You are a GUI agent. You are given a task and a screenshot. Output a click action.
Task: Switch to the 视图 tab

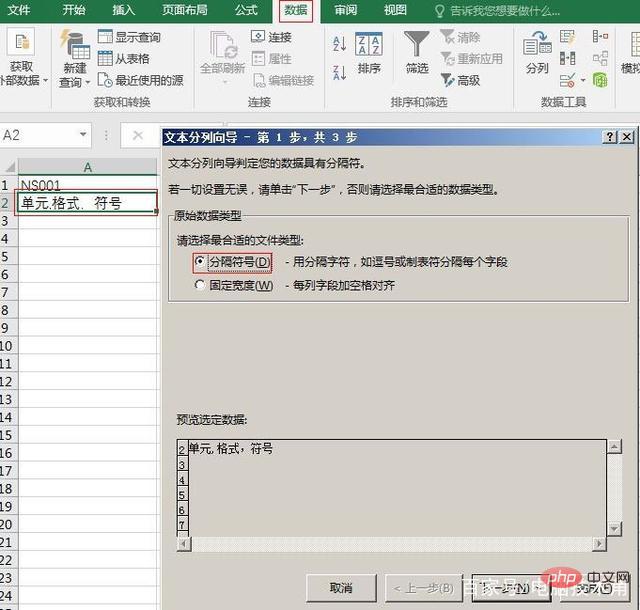tap(395, 10)
